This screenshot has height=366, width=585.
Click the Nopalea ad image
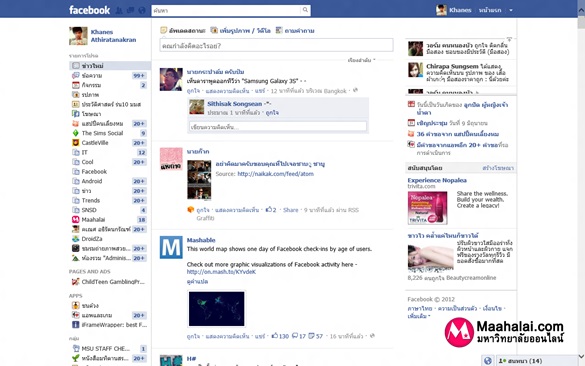[428, 207]
